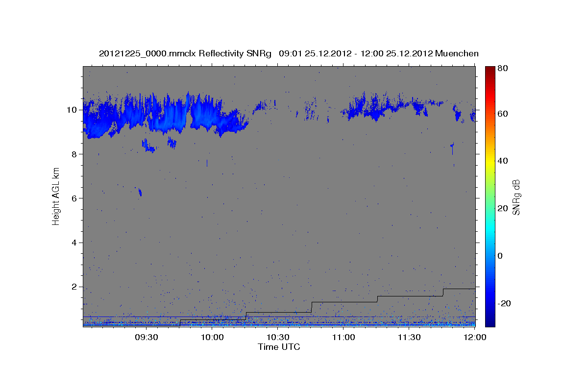Click the height axis tick label '6'
The height and width of the screenshot is (392, 588).
coord(74,198)
